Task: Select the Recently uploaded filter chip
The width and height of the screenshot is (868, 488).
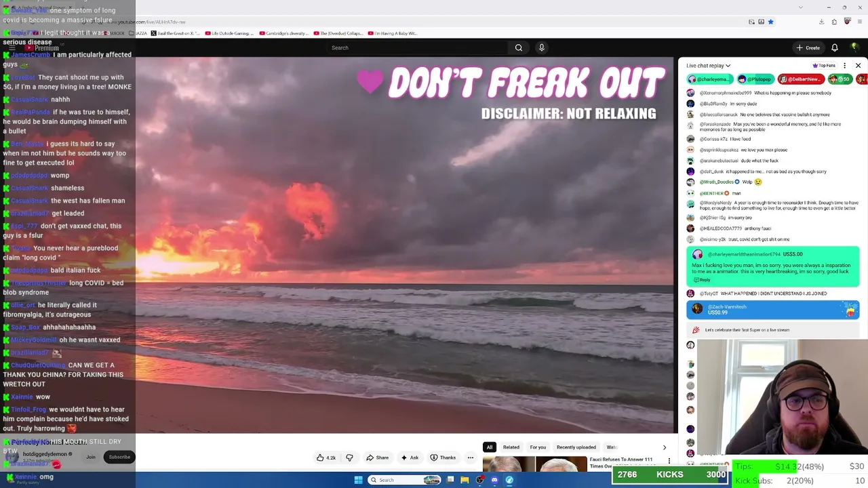Action: point(576,447)
